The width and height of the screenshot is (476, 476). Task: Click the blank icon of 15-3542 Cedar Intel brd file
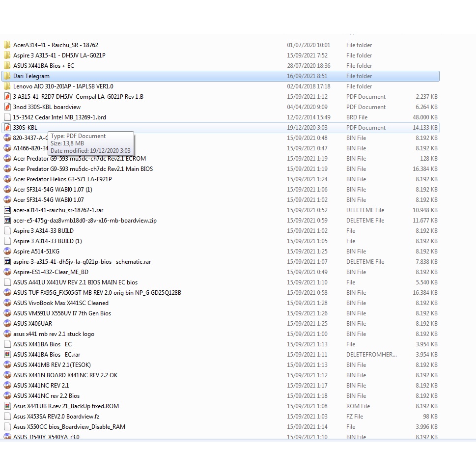coord(7,117)
